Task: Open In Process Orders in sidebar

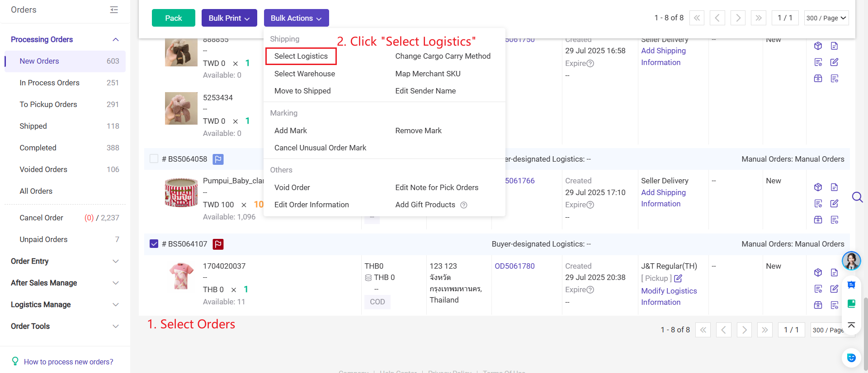Action: point(65,83)
